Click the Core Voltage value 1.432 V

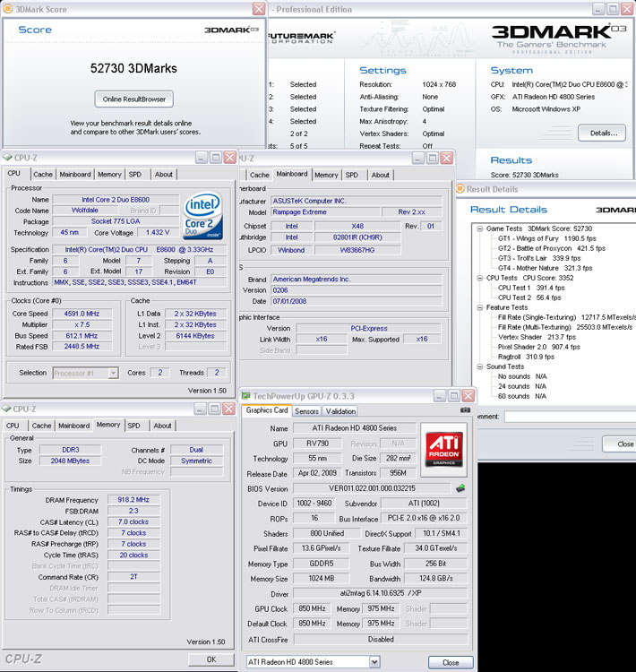158,233
